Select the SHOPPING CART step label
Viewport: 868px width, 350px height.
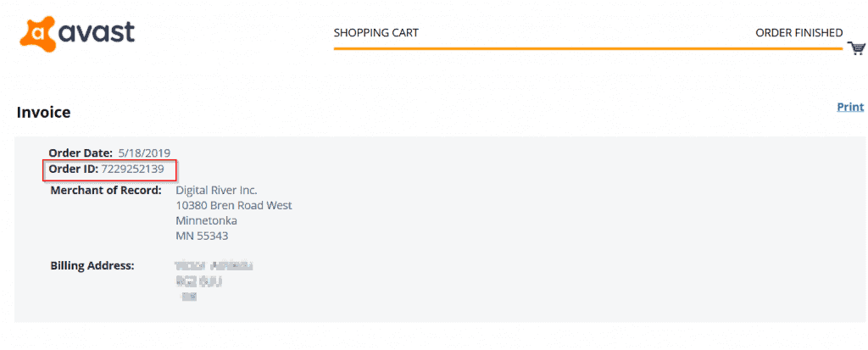tap(376, 33)
